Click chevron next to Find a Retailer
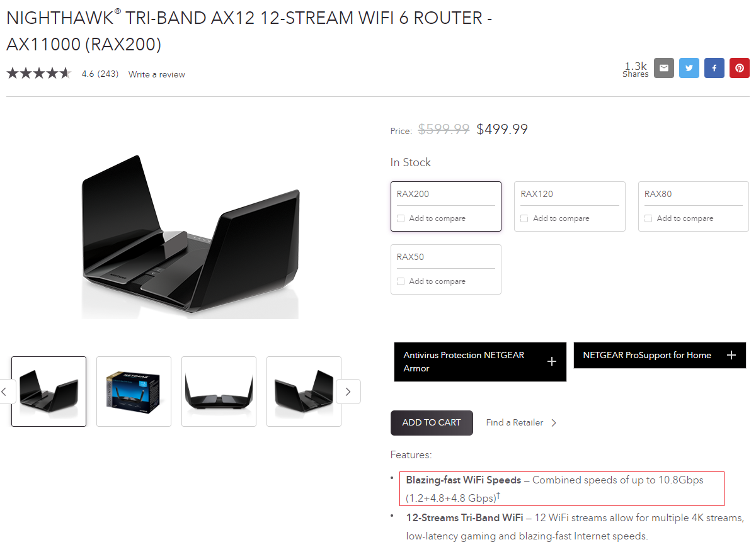 pyautogui.click(x=554, y=423)
